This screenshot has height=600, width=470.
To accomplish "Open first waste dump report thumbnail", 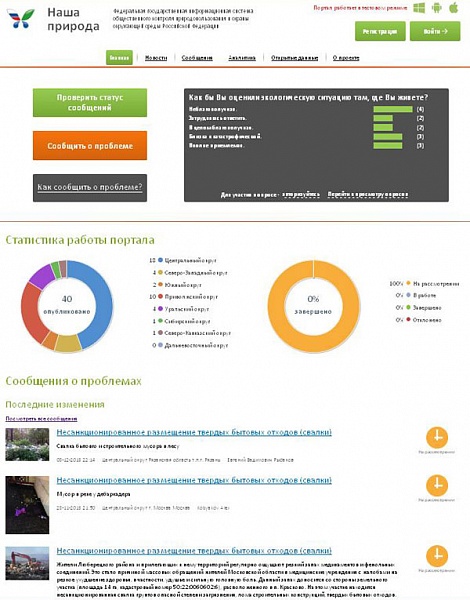I will pyautogui.click(x=27, y=444).
